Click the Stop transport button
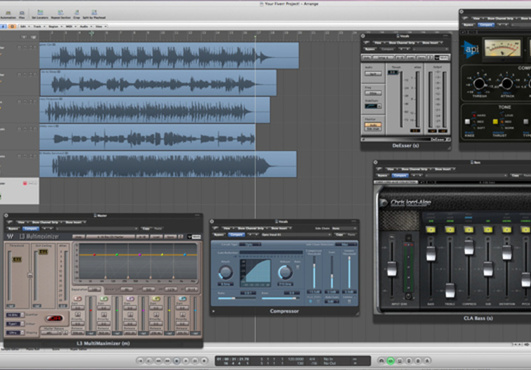This screenshot has width=531, height=370. [x=176, y=361]
